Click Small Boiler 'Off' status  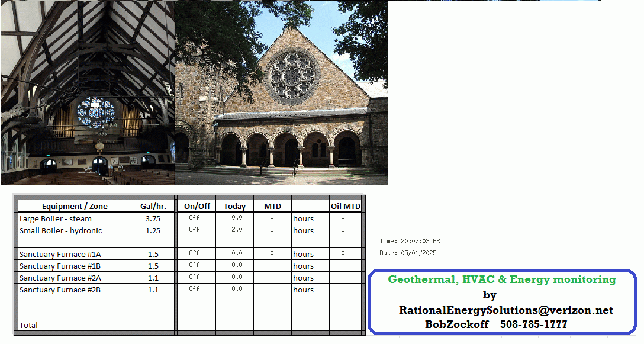tap(194, 229)
